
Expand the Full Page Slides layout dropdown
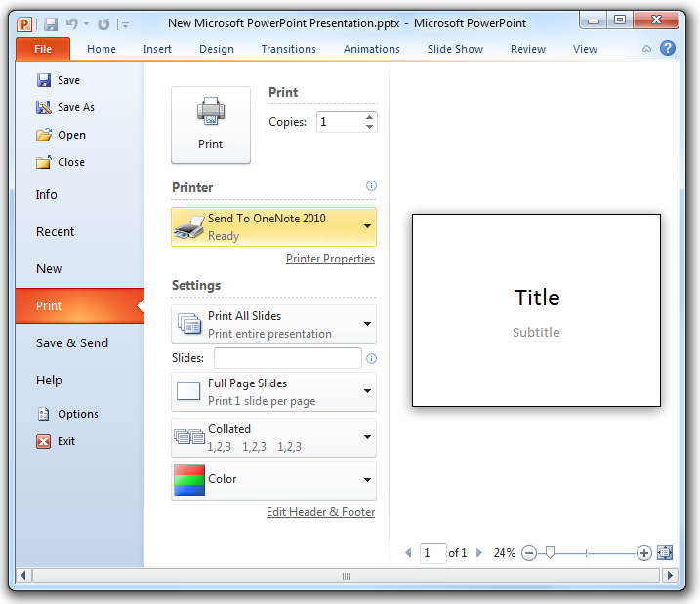[273, 391]
